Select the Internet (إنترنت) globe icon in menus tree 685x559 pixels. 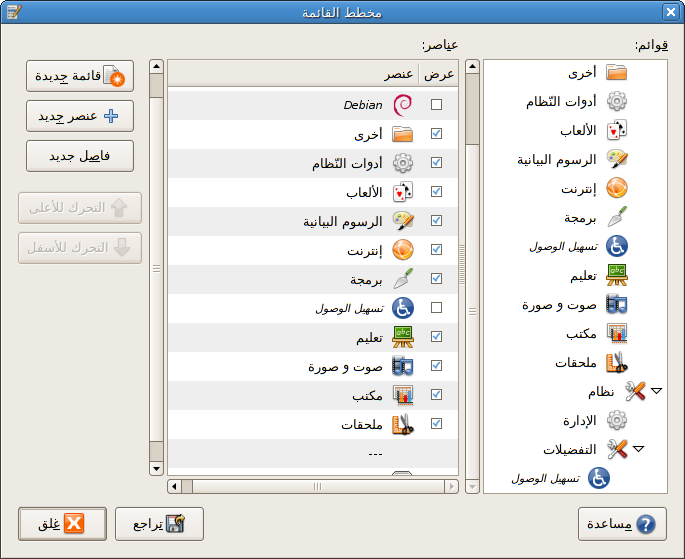617,188
